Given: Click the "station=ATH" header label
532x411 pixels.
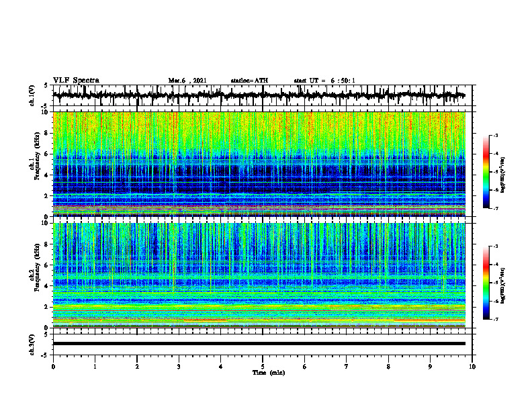Looking at the screenshot, I should [249, 81].
